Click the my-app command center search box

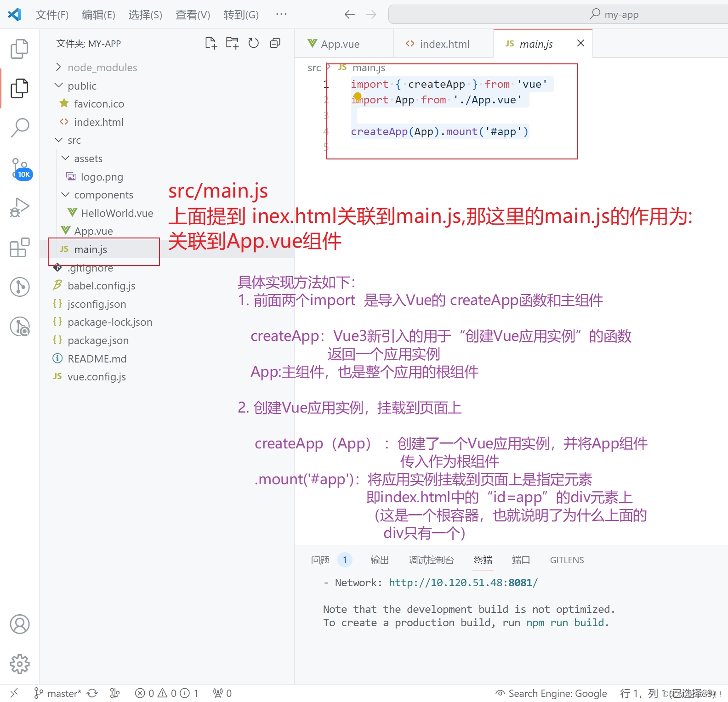click(558, 15)
